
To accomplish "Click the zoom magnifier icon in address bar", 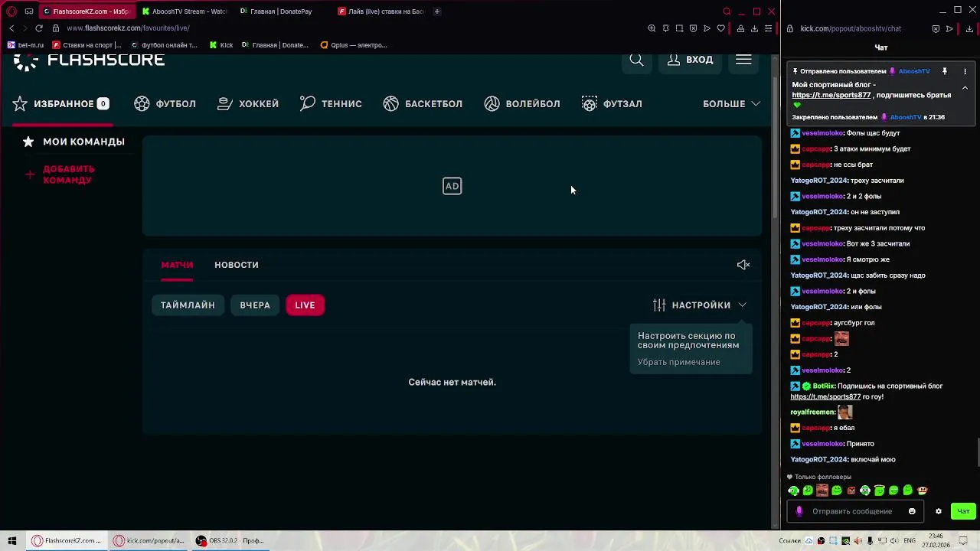I will 652,28.
